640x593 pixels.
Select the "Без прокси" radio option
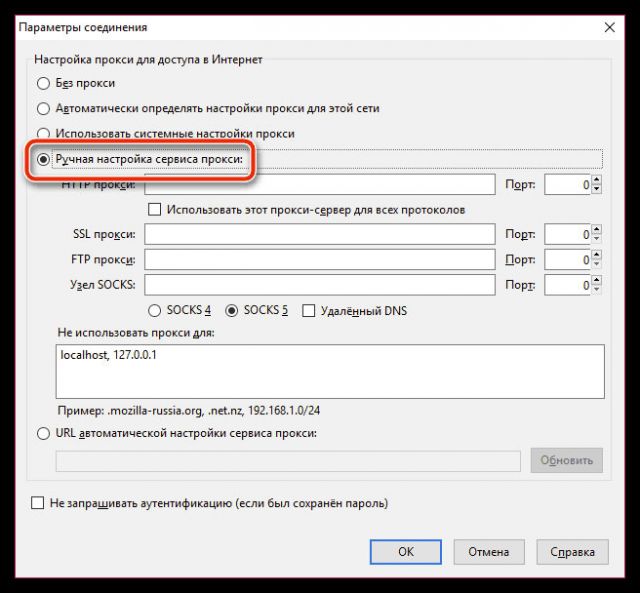[43, 84]
